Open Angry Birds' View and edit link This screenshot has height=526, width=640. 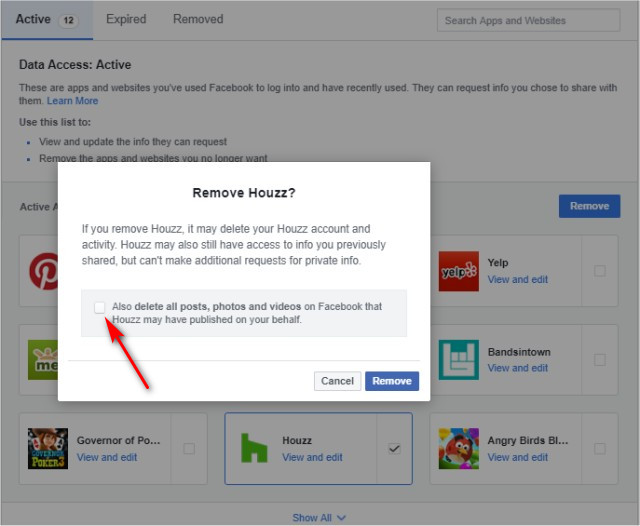pos(518,457)
